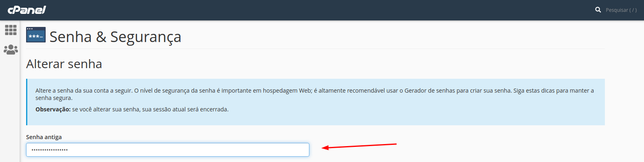Open the User Manager people icon
The height and width of the screenshot is (162, 644).
click(x=11, y=50)
